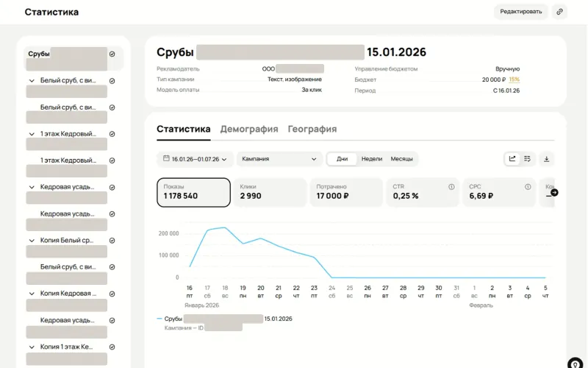This screenshot has width=588, height=368.
Task: Open the CPC info tooltip icon
Action: pos(528,187)
